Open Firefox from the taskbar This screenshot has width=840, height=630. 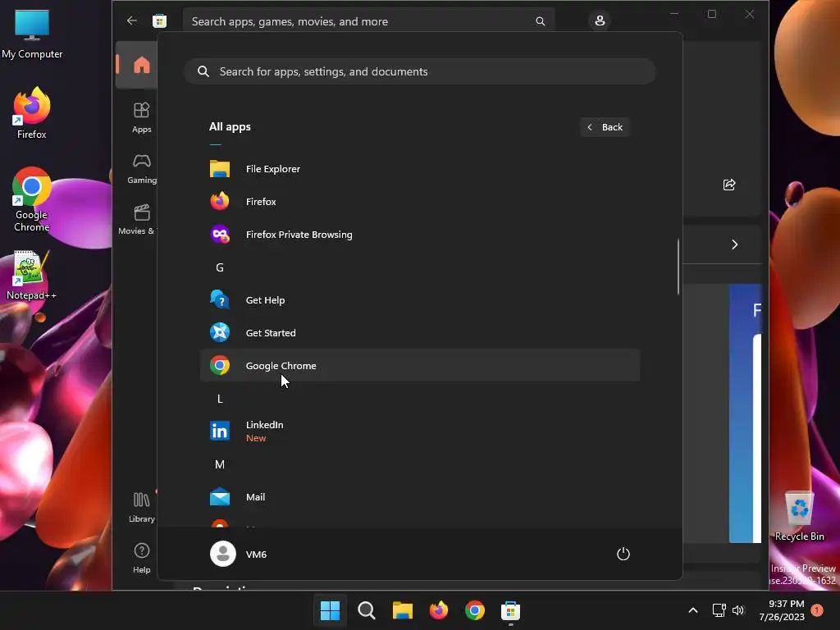click(439, 610)
